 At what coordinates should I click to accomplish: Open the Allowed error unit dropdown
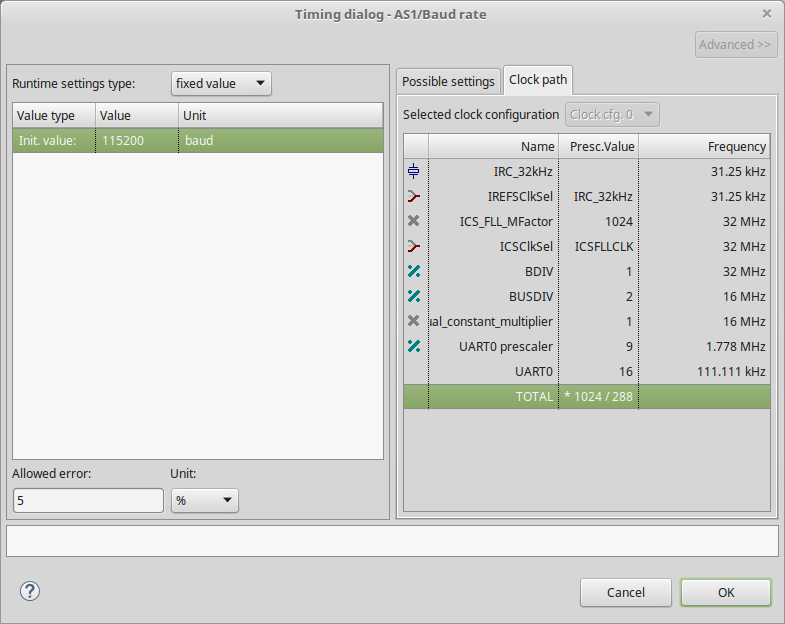click(x=205, y=500)
